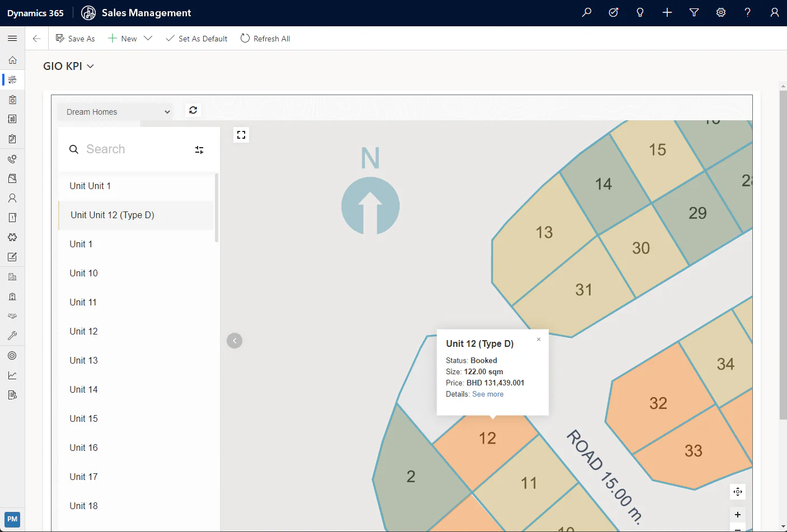Select Unit Unit 12 (Type D) list item
Viewport: 787px width, 532px height.
coord(137,215)
